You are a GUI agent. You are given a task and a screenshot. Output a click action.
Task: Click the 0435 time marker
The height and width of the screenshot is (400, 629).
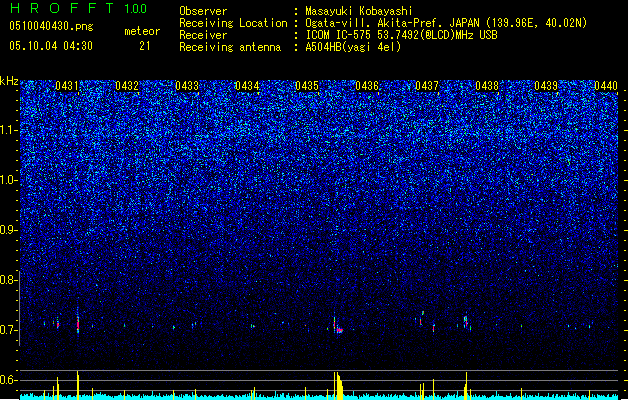[x=307, y=86]
